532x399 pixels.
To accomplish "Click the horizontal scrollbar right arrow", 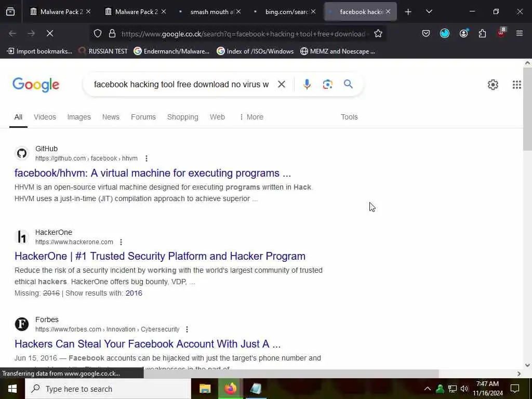I will [x=519, y=374].
